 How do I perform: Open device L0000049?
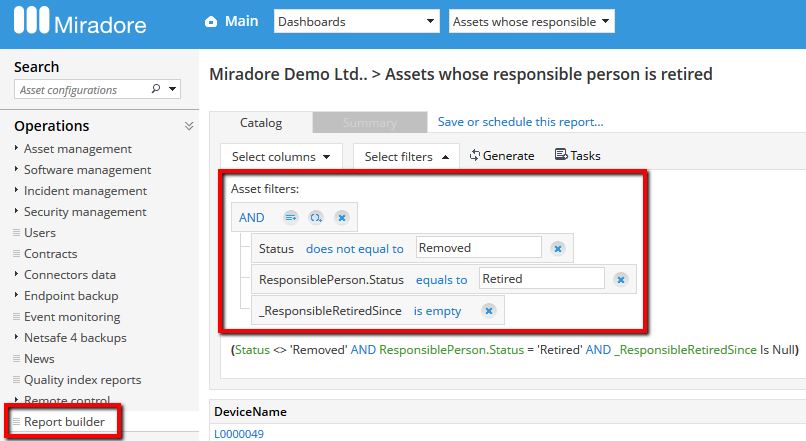[x=239, y=434]
